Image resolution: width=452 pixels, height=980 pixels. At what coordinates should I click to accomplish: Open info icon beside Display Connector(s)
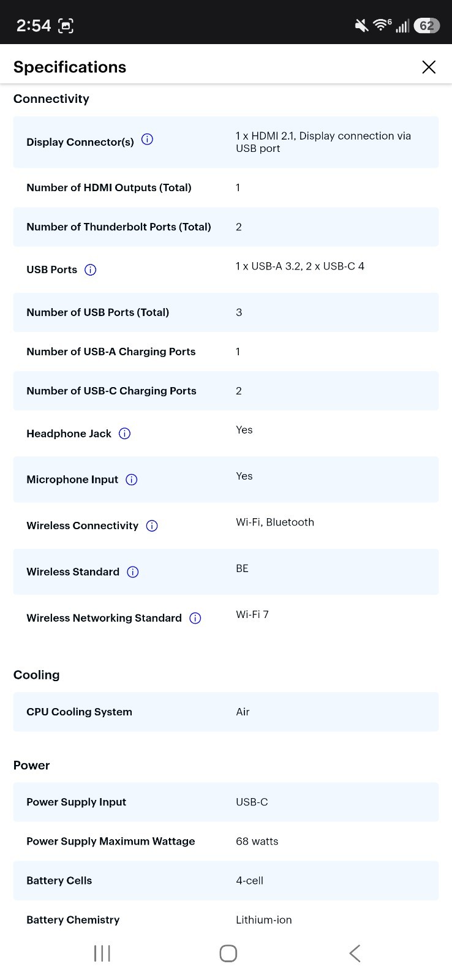coord(147,140)
